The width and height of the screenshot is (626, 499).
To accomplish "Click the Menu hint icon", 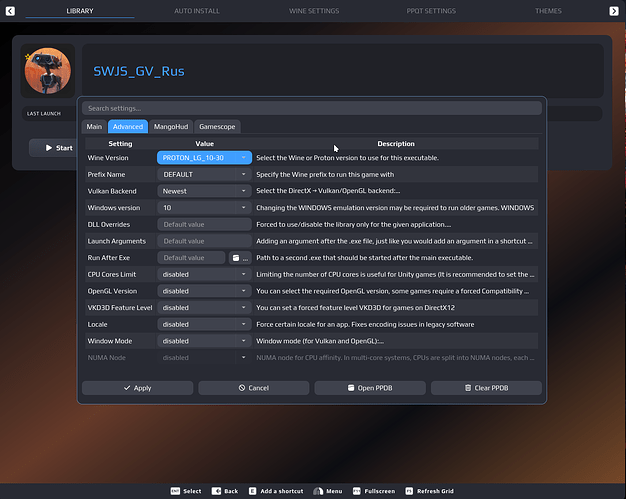I will [318, 491].
